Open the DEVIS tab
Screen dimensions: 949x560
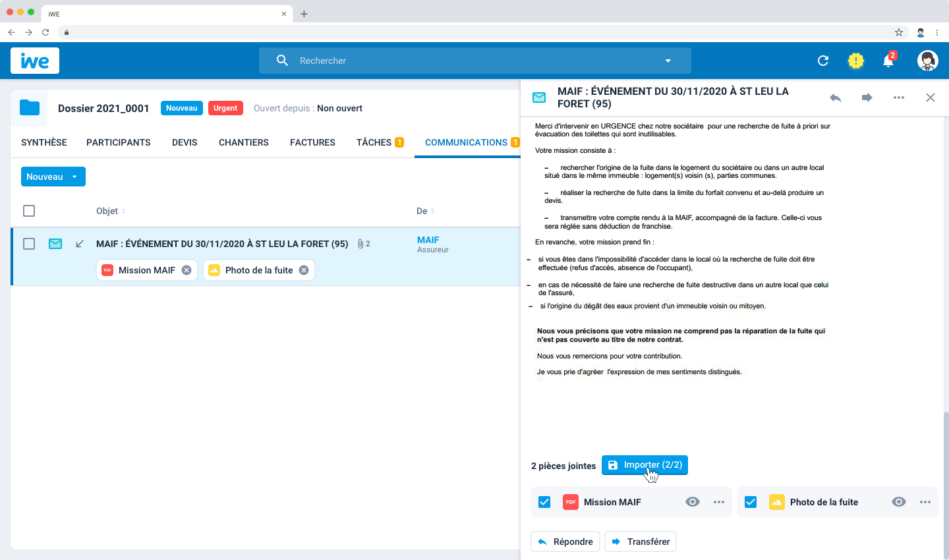point(185,142)
